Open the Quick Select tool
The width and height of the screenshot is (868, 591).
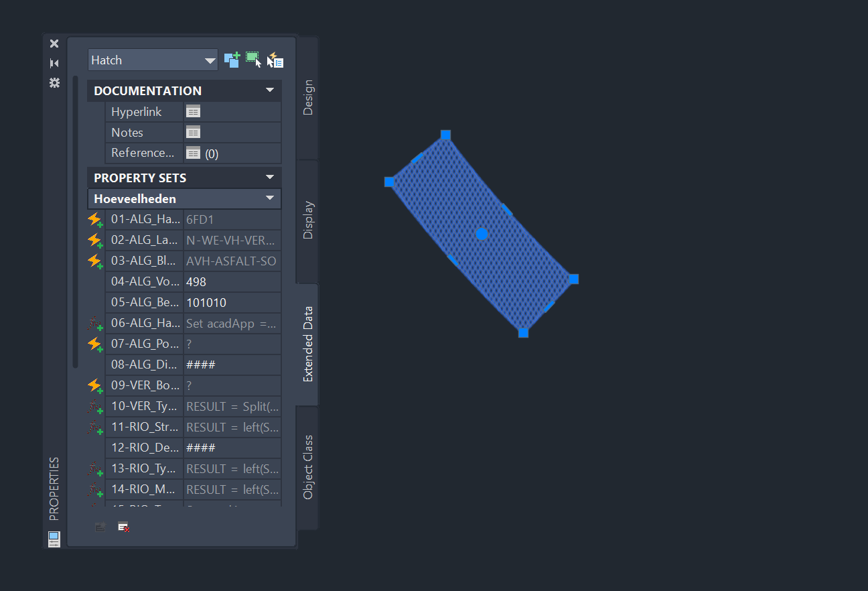(275, 60)
